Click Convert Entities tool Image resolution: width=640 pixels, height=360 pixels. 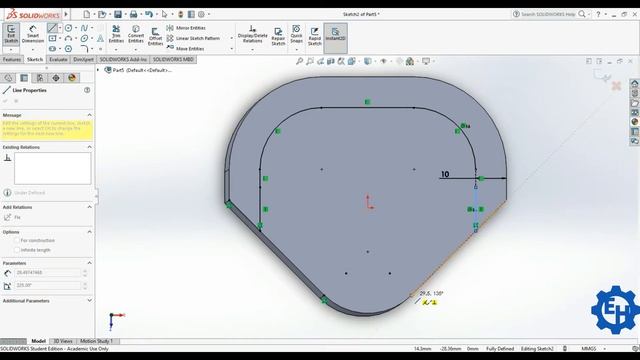136,34
